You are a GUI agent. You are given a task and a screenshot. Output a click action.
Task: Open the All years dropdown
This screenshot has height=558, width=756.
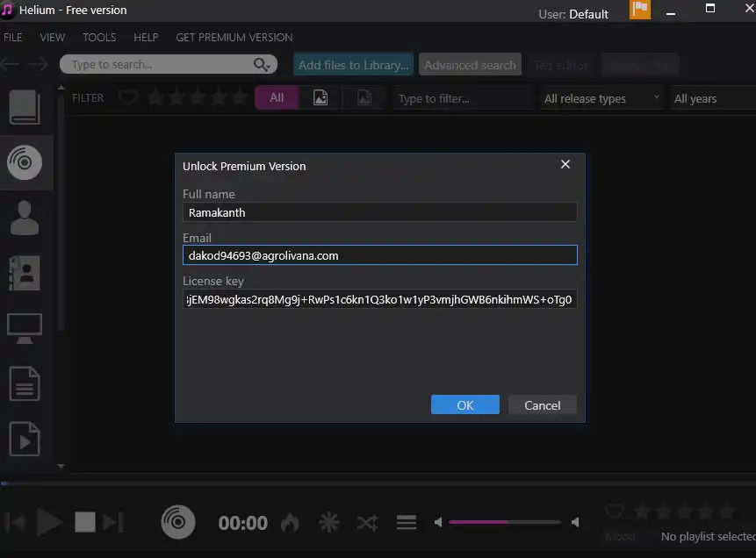click(709, 98)
